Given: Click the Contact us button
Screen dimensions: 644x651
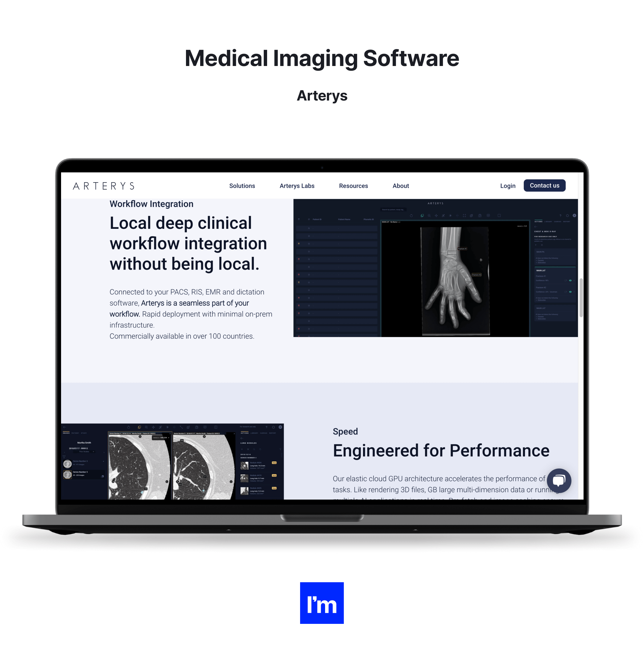Looking at the screenshot, I should click(543, 186).
